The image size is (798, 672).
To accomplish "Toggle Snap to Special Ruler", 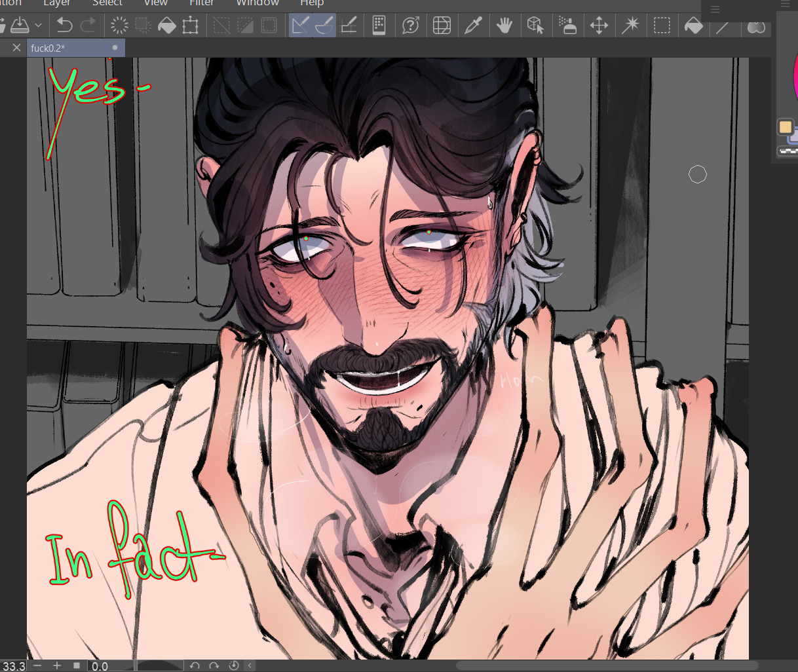I will (x=324, y=26).
